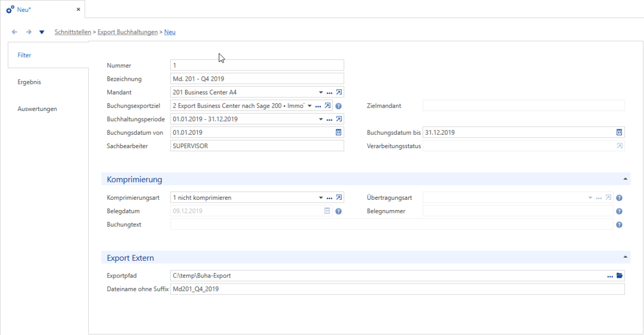
Task: Open the Komprimierungsart dropdown
Action: [321, 198]
